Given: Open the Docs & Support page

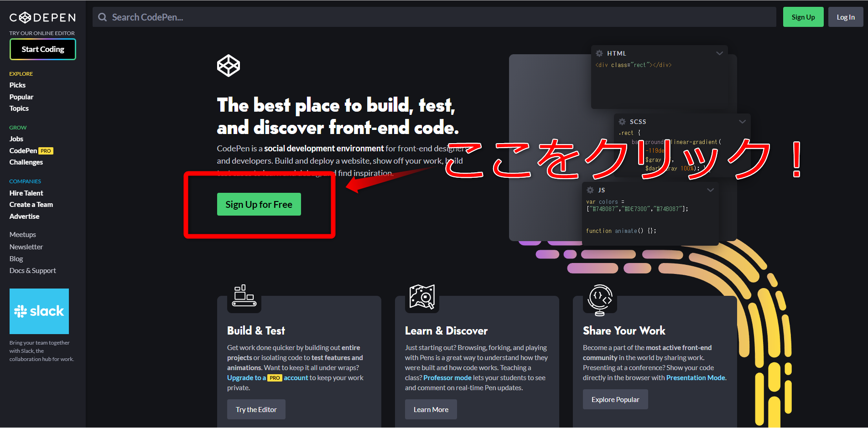Looking at the screenshot, I should tap(32, 270).
